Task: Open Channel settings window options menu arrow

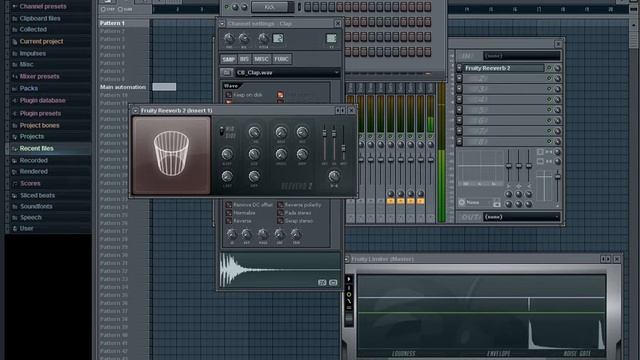Action: [x=222, y=24]
